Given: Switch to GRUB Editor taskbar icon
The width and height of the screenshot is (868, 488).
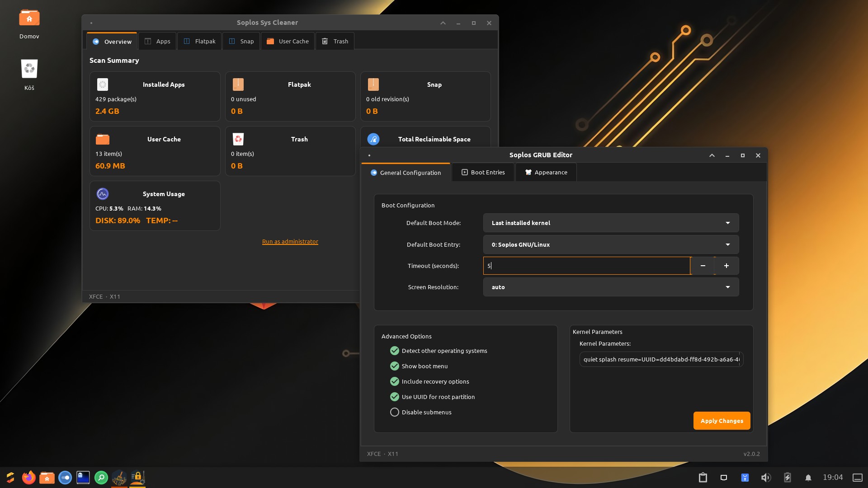Looking at the screenshot, I should 137,478.
